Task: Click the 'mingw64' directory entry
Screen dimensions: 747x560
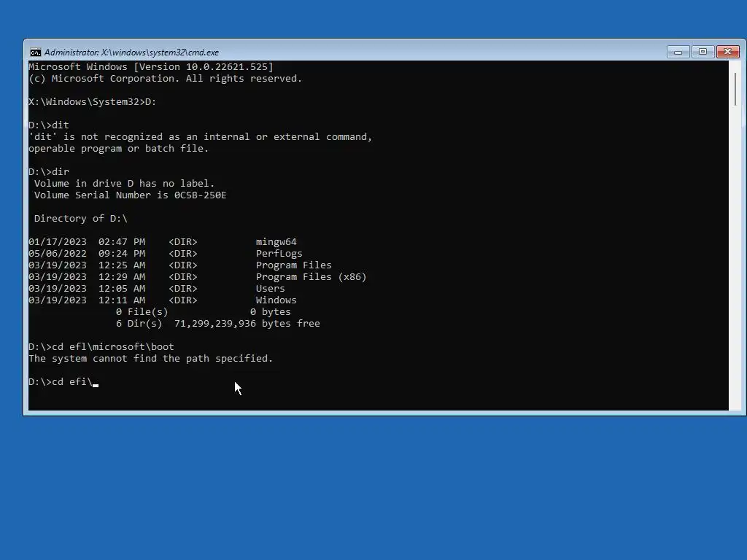Action: coord(276,242)
